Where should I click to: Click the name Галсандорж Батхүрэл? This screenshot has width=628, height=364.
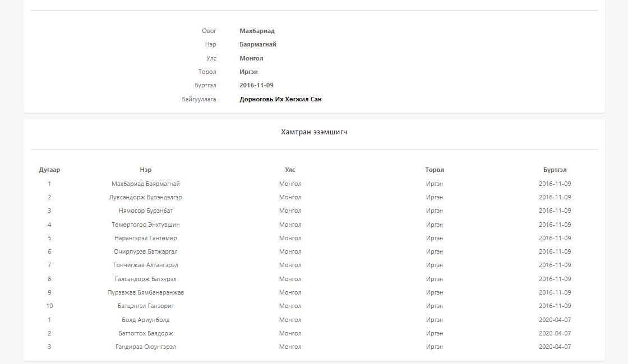click(x=146, y=279)
